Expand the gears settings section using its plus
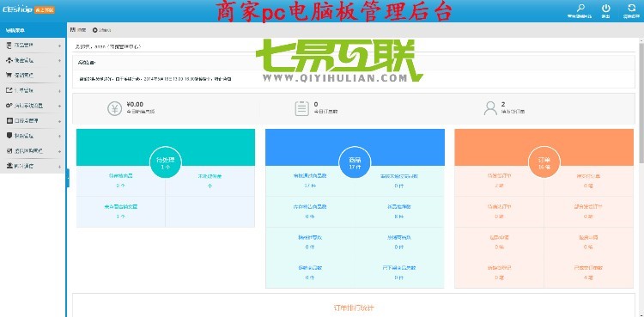644x317 pixels. point(59,106)
